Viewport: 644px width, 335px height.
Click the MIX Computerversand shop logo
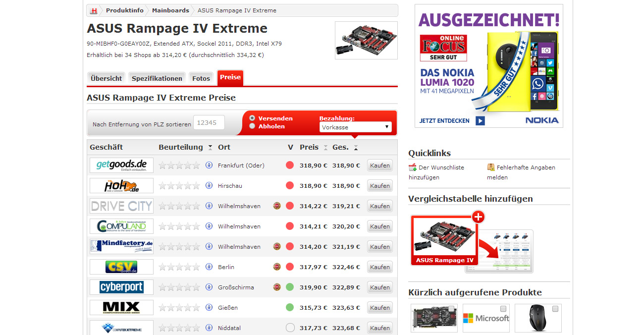(x=121, y=307)
